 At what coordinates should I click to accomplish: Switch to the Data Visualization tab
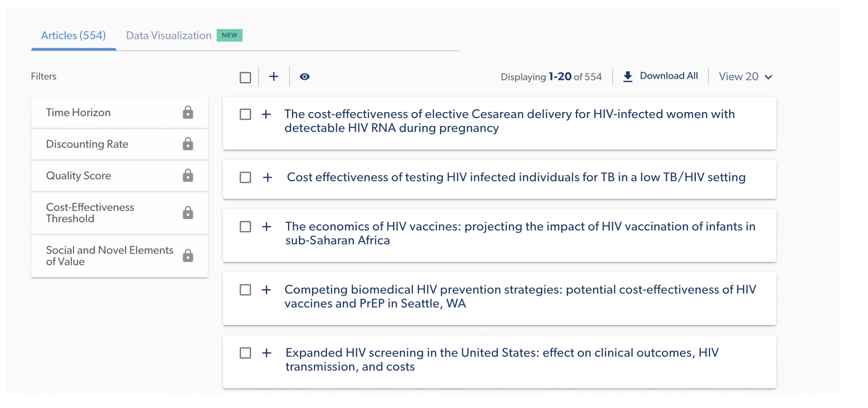click(168, 35)
